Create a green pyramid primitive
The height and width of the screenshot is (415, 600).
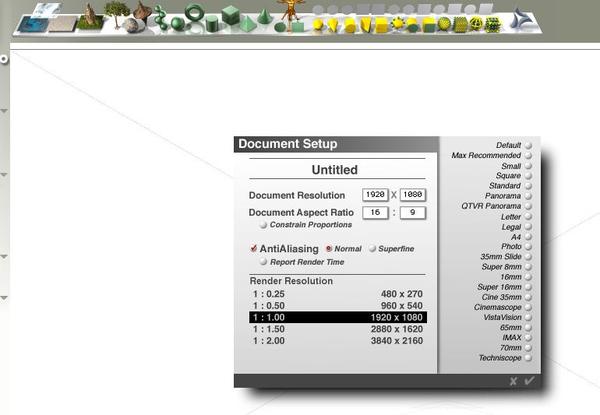tap(248, 24)
